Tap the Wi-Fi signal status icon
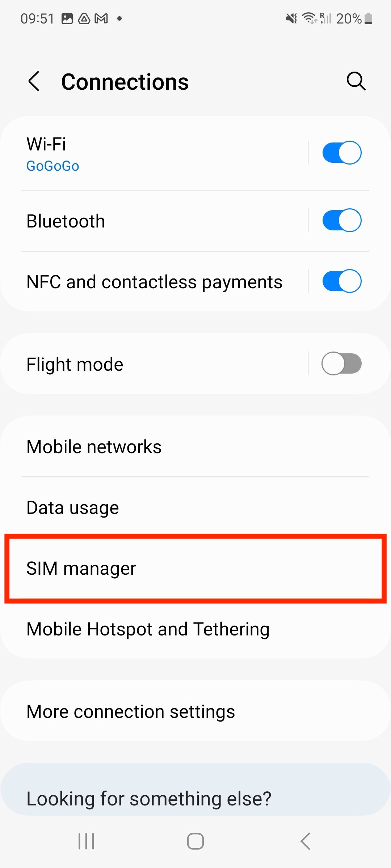 pos(310,18)
